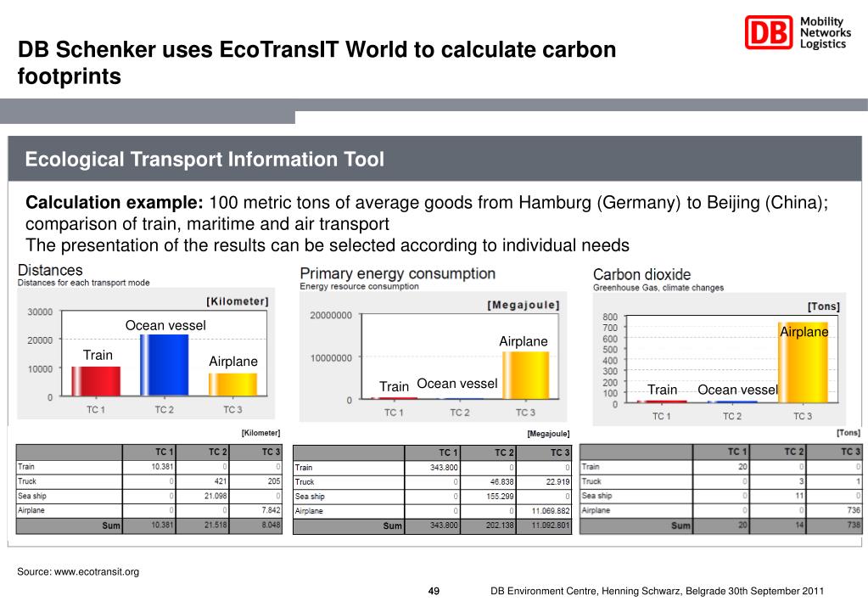Click 'Ocean vessel' label in Carbon dioxide chart
Screen dimensions: 868x601
tap(737, 390)
